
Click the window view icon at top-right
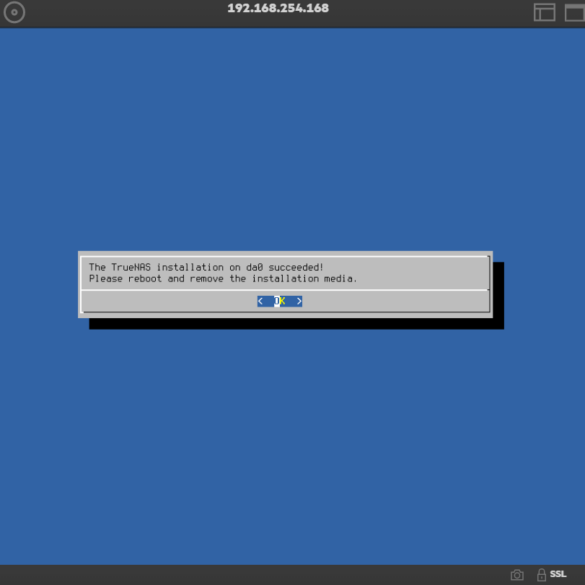coord(575,12)
